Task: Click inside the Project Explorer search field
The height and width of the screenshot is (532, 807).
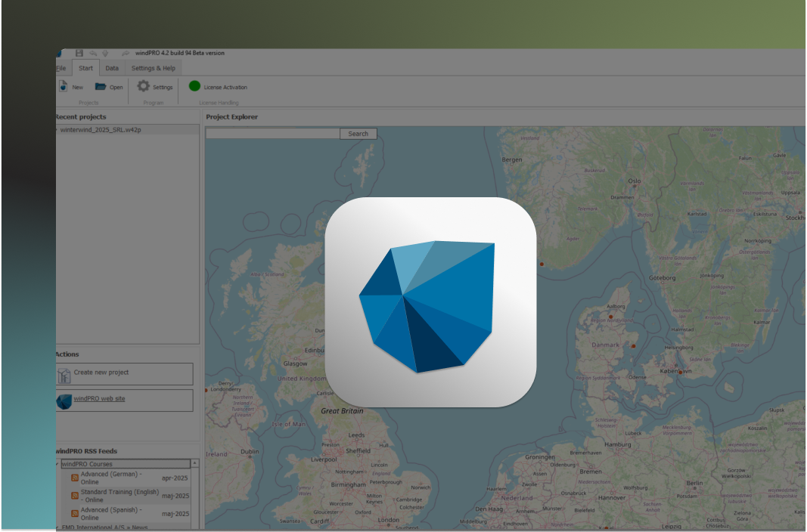Action: click(x=273, y=134)
